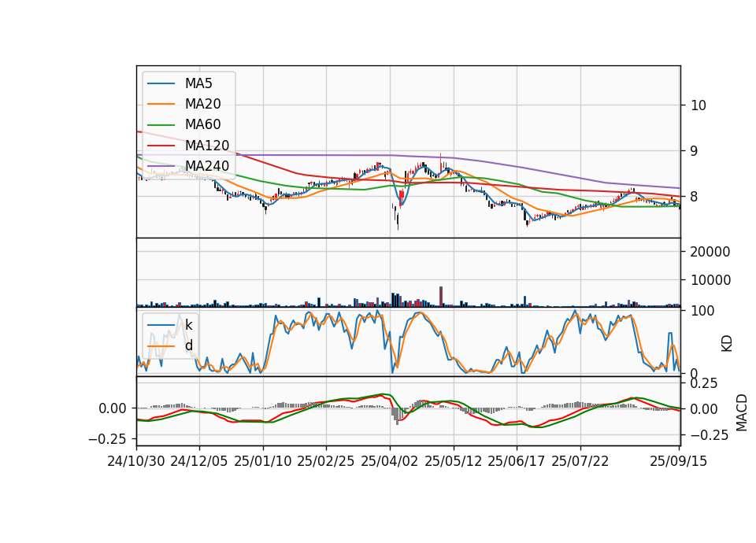Image resolution: width=756 pixels, height=543 pixels.
Task: Click the KD axis value 100
Action: tap(702, 311)
